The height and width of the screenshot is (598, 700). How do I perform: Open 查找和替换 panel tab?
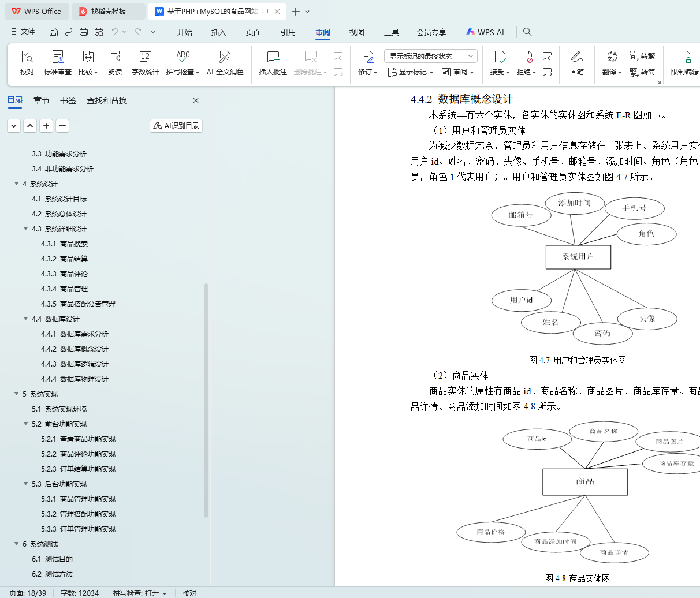click(x=107, y=100)
